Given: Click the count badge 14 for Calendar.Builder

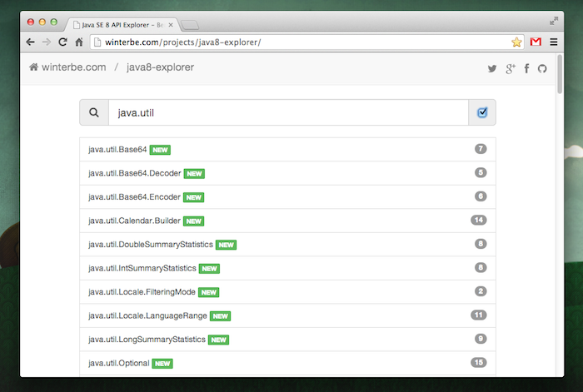Looking at the screenshot, I should point(479,220).
